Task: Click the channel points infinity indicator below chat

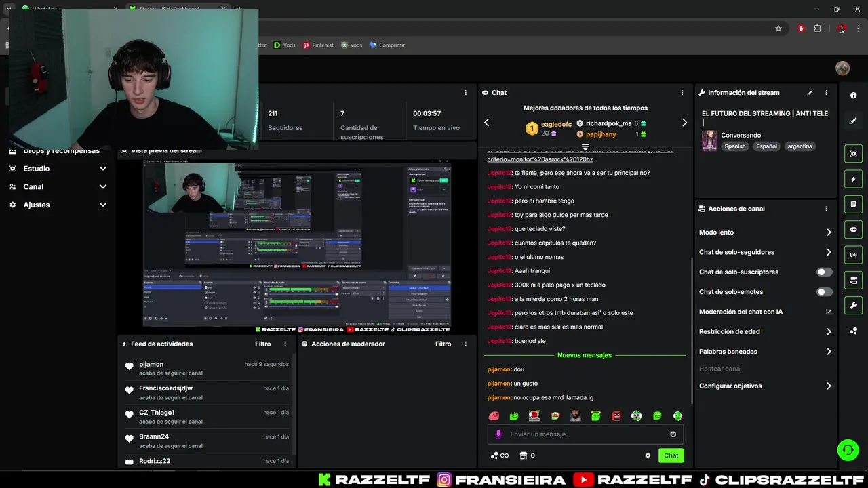Action: [499, 455]
